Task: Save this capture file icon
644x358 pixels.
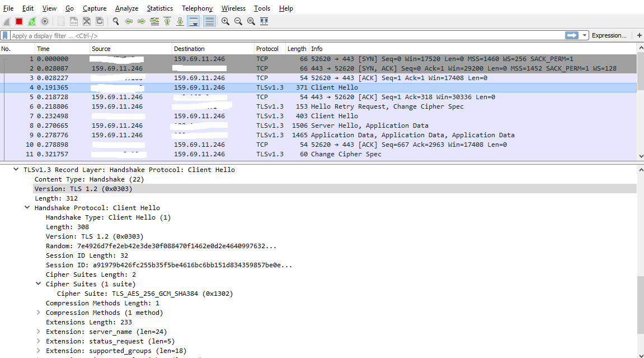Action: (73, 21)
